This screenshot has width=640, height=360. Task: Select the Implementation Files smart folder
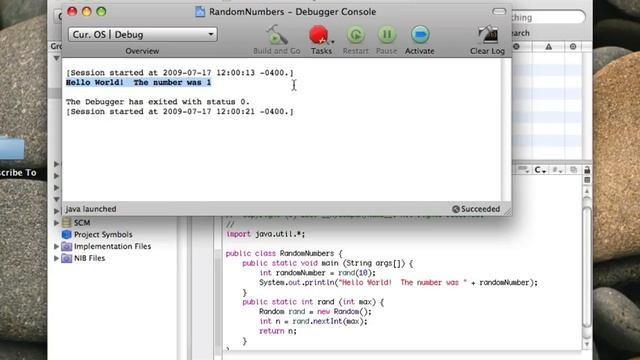(112, 247)
